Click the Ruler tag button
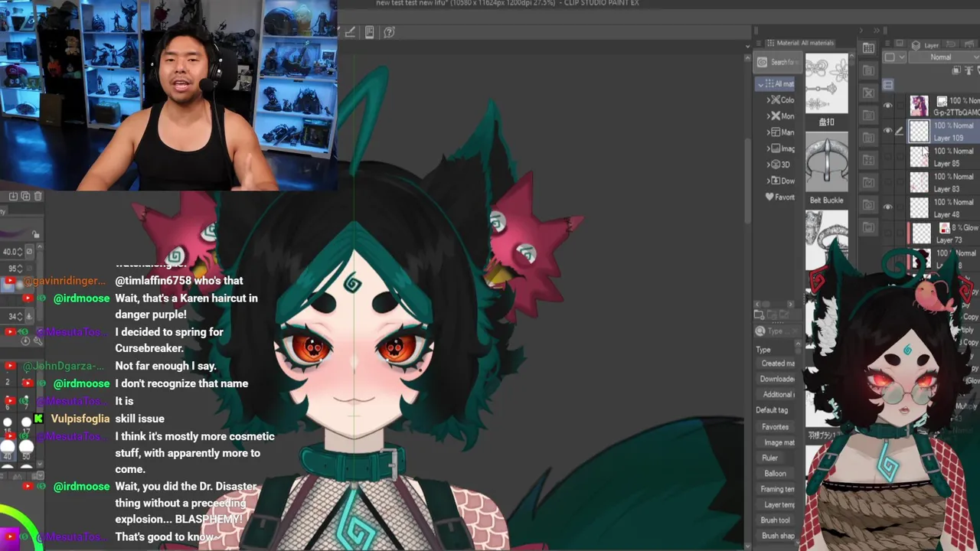The image size is (980, 551). (x=769, y=458)
